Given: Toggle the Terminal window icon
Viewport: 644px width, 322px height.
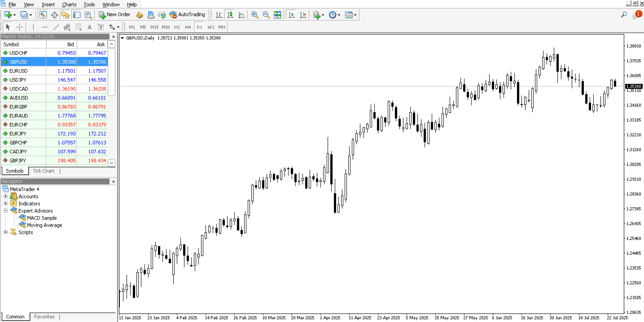Looking at the screenshot, I should [x=77, y=15].
